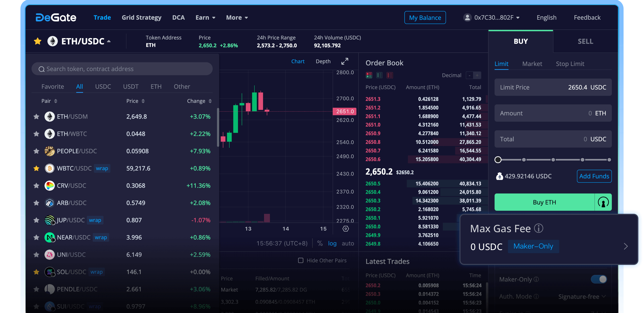Open chart settings gear icon
This screenshot has width=644, height=313.
[346, 229]
